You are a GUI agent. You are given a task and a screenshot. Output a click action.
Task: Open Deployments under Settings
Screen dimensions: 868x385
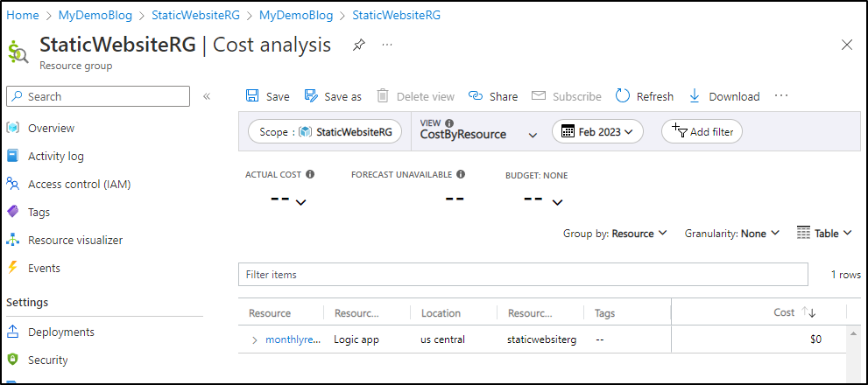point(61,332)
